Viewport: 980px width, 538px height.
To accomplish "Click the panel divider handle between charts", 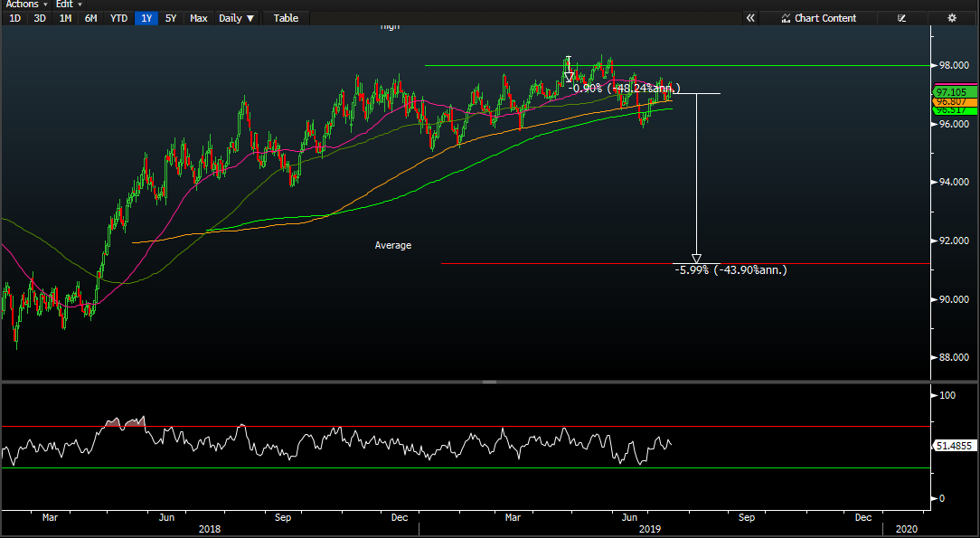I will point(489,382).
